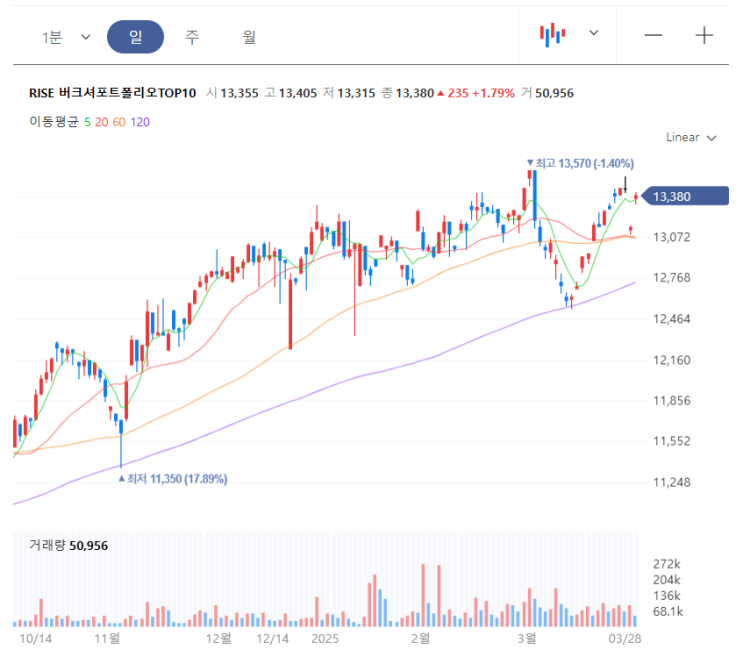
Task: Click the 거래량 volume label
Action: [47, 545]
